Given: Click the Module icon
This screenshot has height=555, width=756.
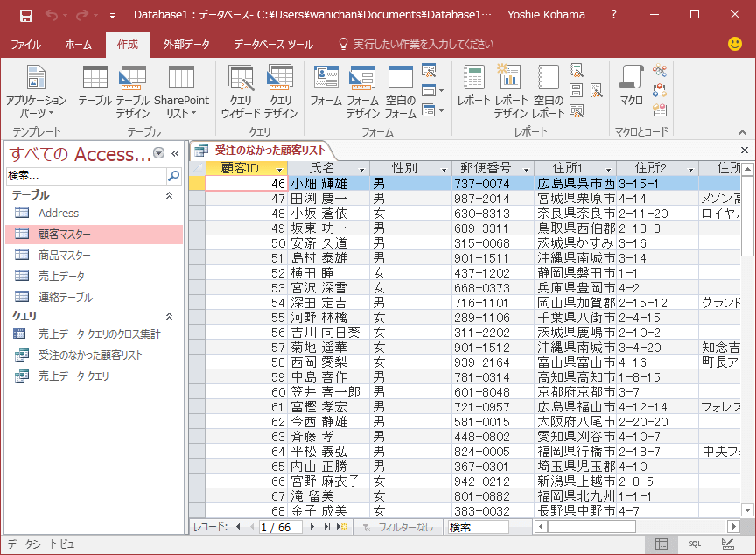Looking at the screenshot, I should (x=660, y=70).
